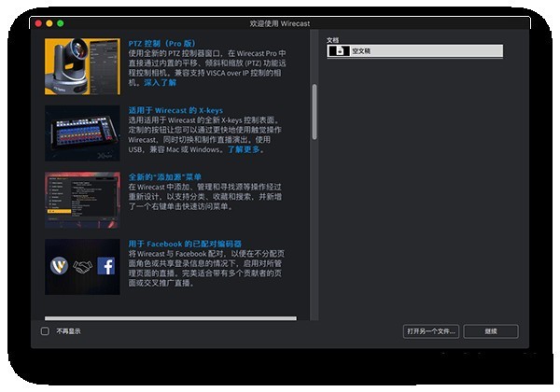Open the PTZ 控制 (Pro 版) heading link
560x392 pixels.
[161, 44]
